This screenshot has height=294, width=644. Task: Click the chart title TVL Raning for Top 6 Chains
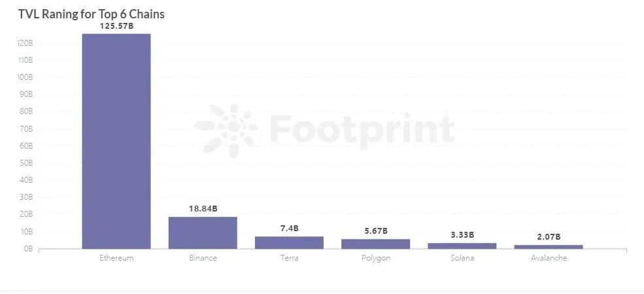click(x=91, y=14)
